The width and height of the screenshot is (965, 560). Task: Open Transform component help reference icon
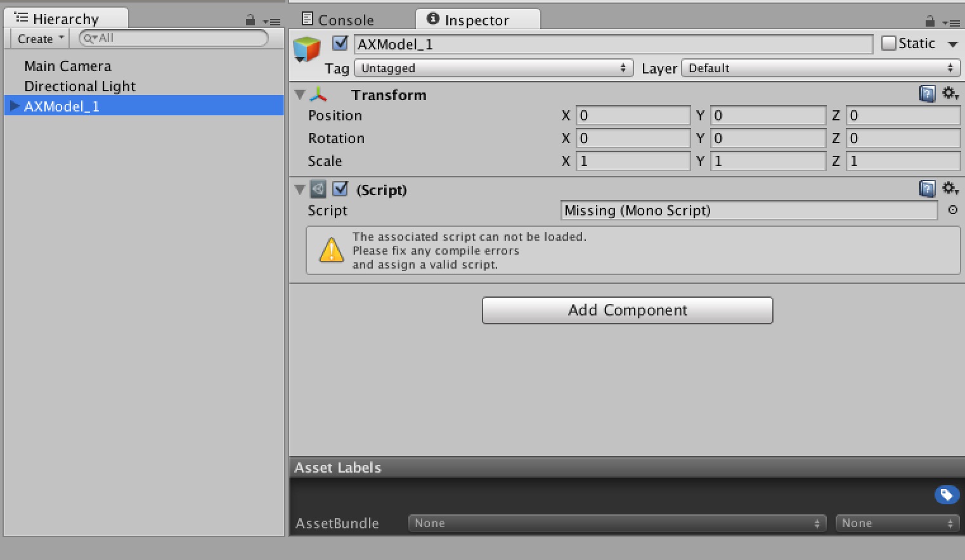pyautogui.click(x=927, y=94)
